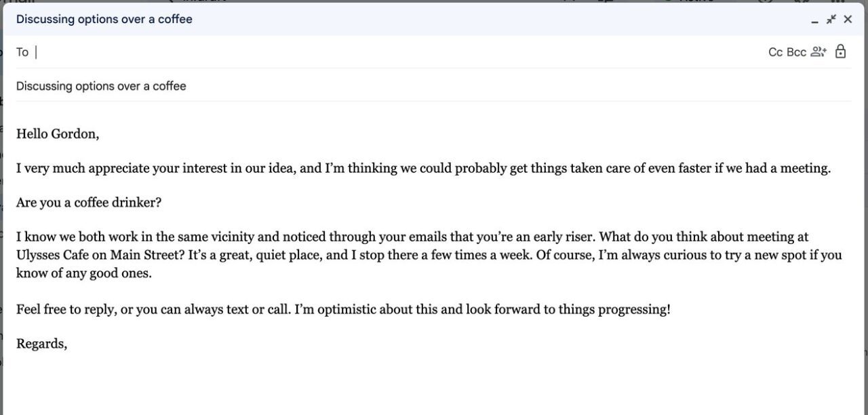
Task: Exit full-screen compose with the shrink icon
Action: [x=831, y=20]
